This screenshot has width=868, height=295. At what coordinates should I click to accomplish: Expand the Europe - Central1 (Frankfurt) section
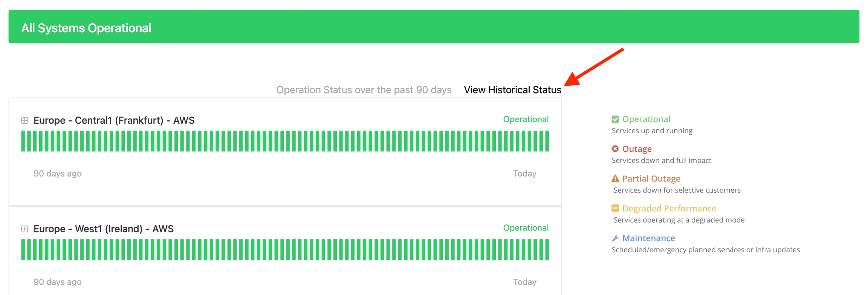25,120
